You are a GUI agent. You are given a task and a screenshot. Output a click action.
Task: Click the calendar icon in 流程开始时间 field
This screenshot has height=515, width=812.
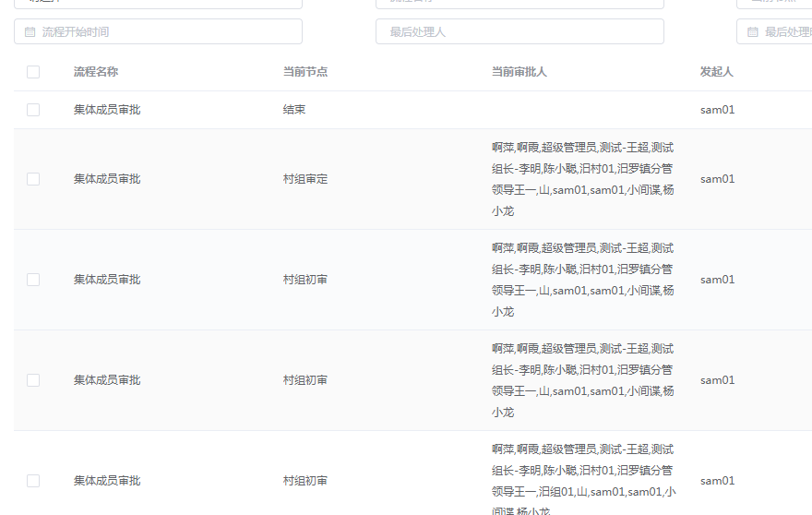click(30, 32)
